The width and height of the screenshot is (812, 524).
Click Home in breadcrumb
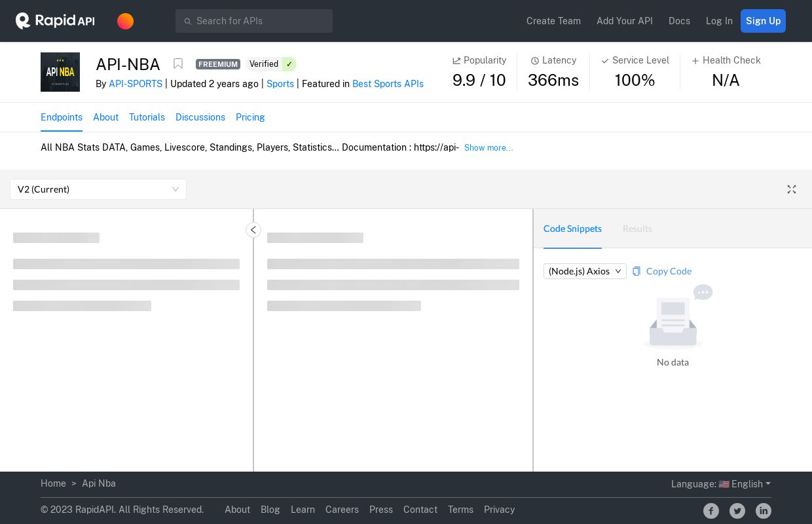coord(53,483)
